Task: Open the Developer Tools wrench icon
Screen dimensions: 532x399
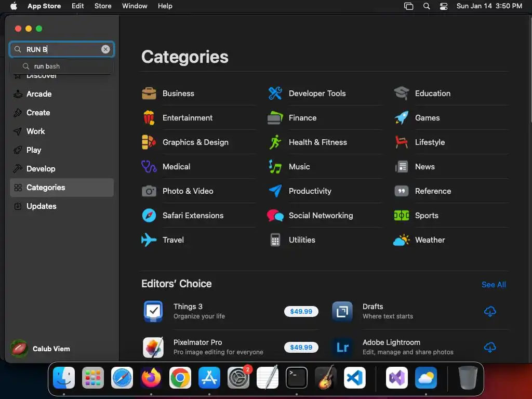Action: point(275,94)
